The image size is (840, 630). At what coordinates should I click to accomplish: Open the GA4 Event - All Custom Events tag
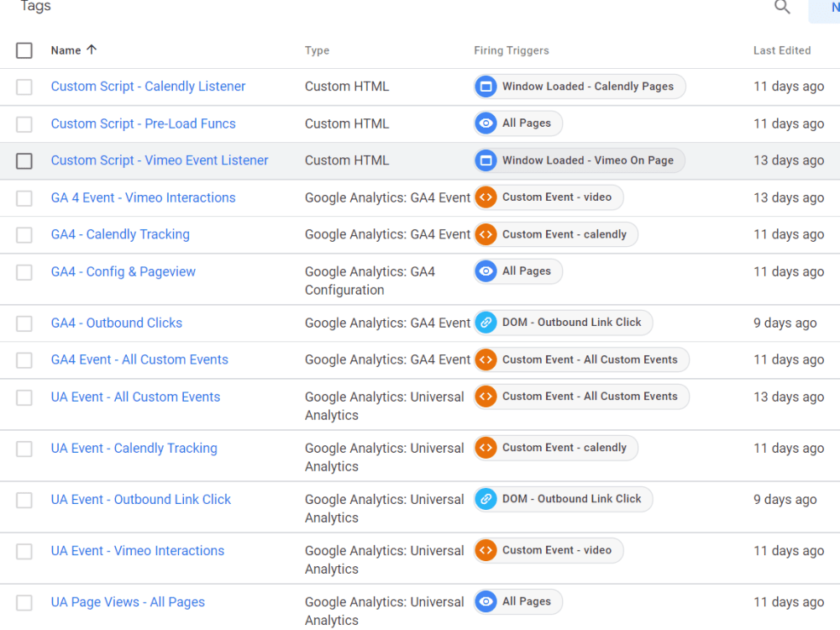pos(139,360)
